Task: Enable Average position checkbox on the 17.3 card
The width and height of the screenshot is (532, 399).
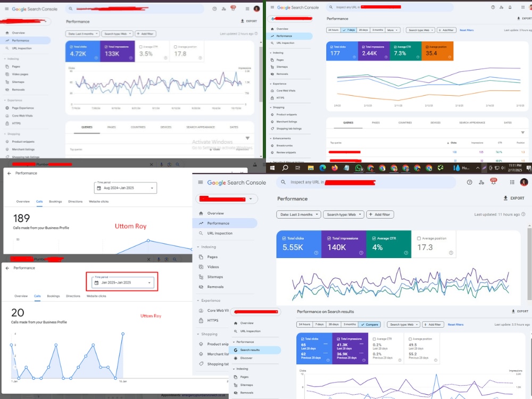Action: coord(419,238)
